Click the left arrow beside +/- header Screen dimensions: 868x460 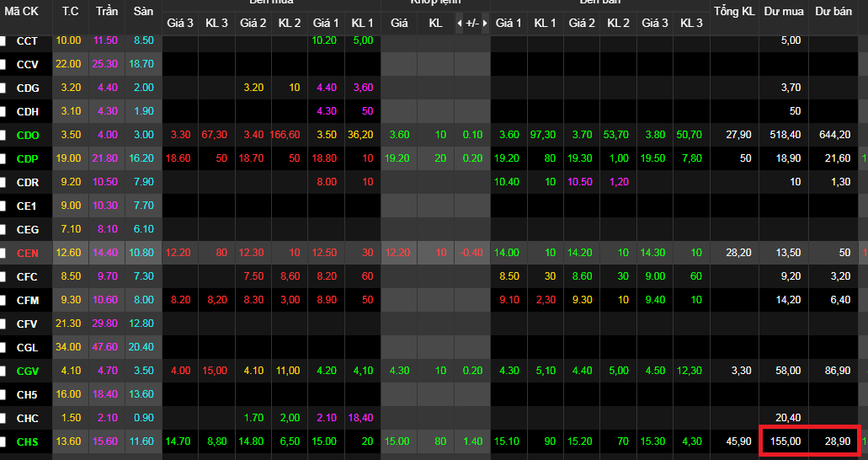(x=460, y=23)
